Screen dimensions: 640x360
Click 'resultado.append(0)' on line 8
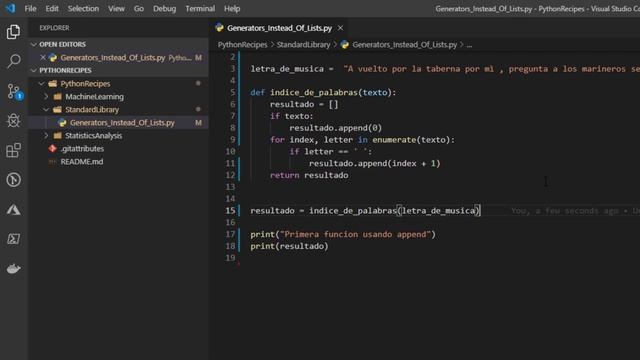click(x=336, y=128)
